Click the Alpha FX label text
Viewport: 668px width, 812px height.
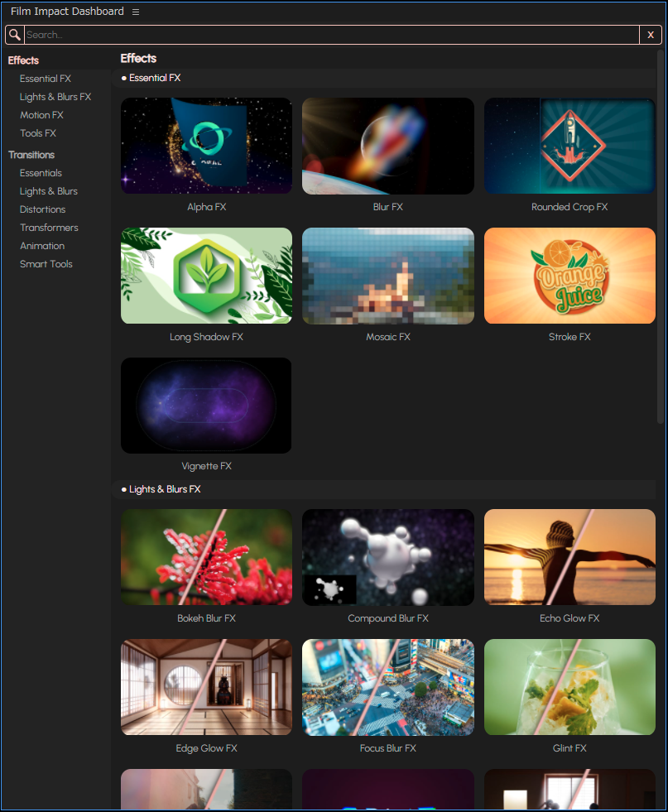coord(207,207)
